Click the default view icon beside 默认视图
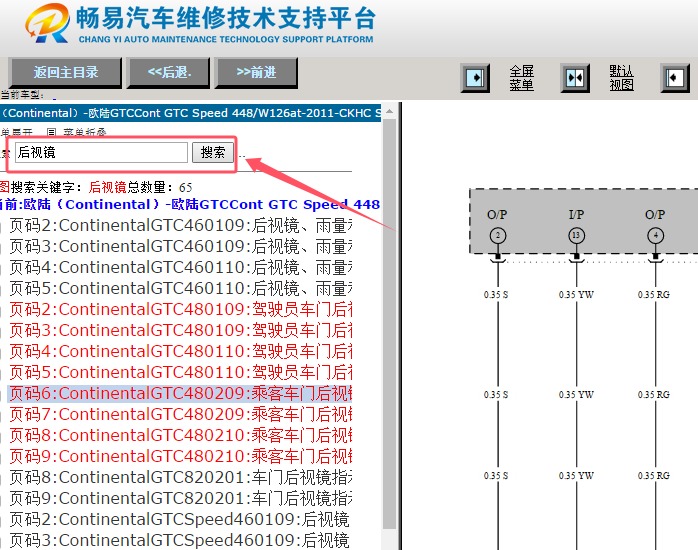698x550 pixels. (575, 78)
